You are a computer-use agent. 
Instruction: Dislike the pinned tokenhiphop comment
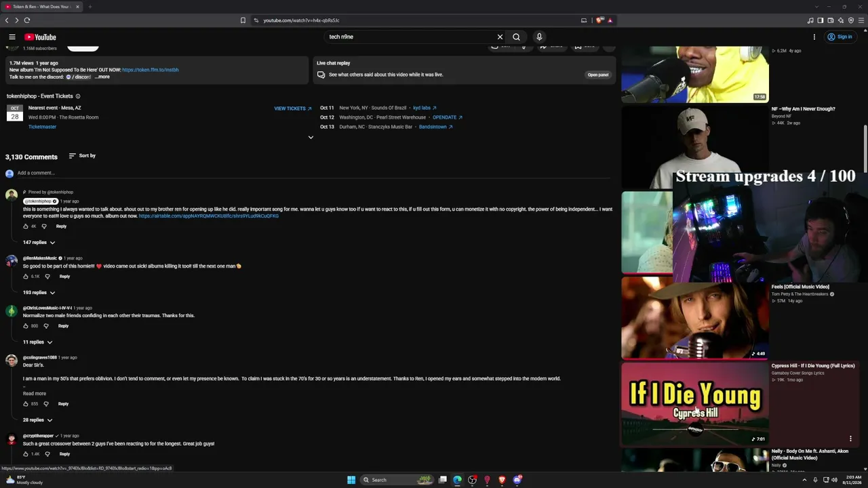pos(44,226)
